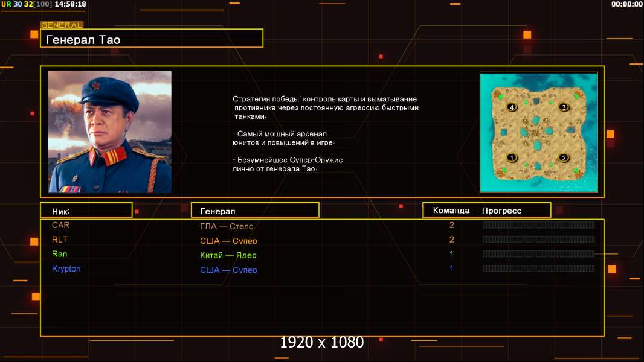
Task: Click the GENERAL label tag
Action: click(x=62, y=25)
